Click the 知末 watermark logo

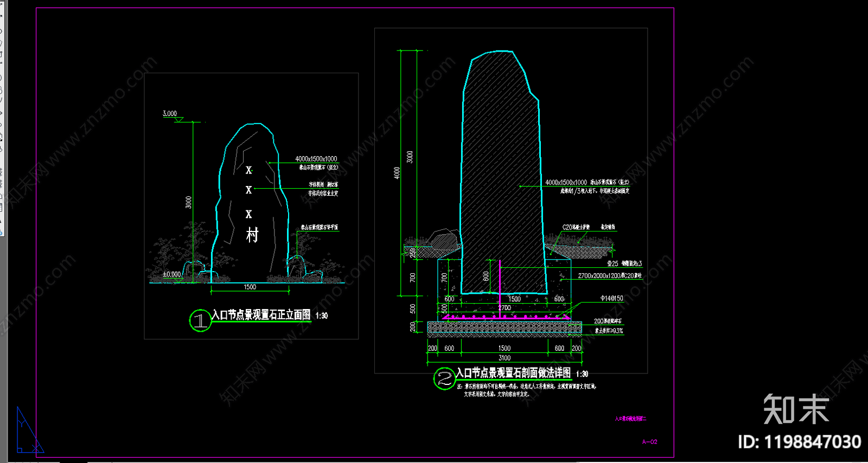point(796,409)
